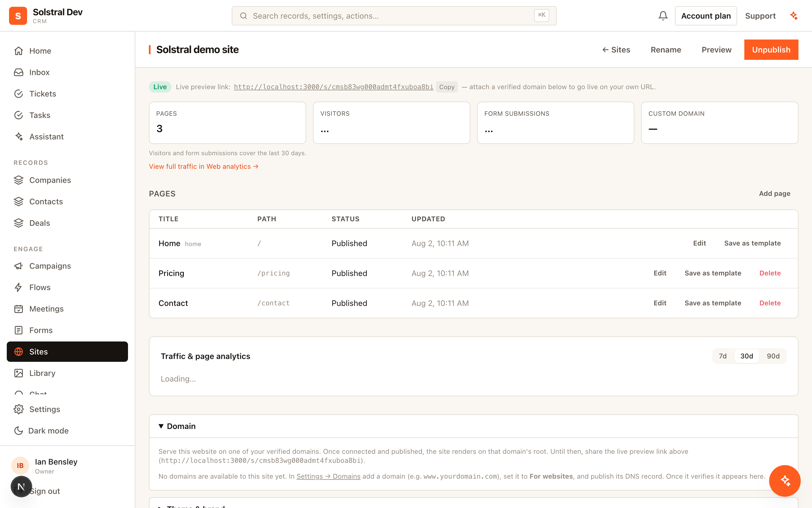The height and width of the screenshot is (508, 812).
Task: Click the Solstral Dev logo icon
Action: tap(18, 16)
